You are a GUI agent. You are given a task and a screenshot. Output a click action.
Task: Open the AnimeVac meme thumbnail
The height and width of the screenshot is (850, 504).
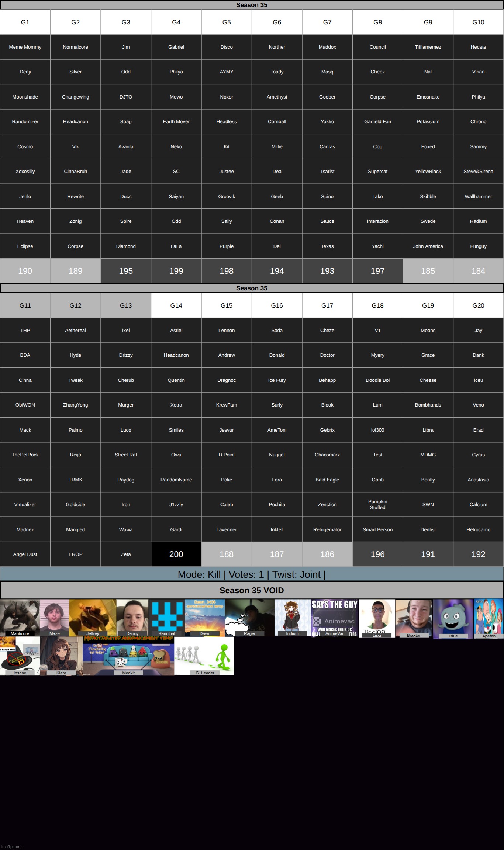tap(335, 618)
